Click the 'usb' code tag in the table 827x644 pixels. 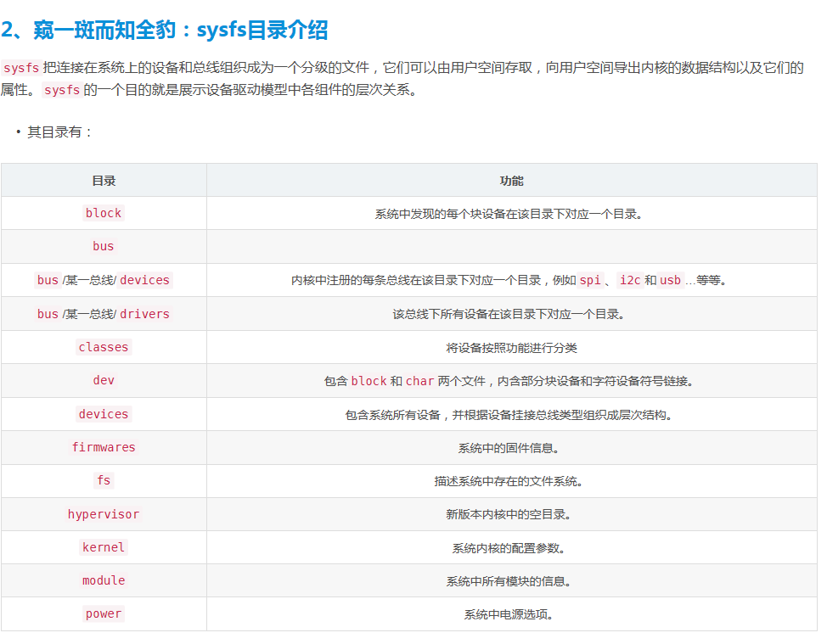pyautogui.click(x=671, y=280)
